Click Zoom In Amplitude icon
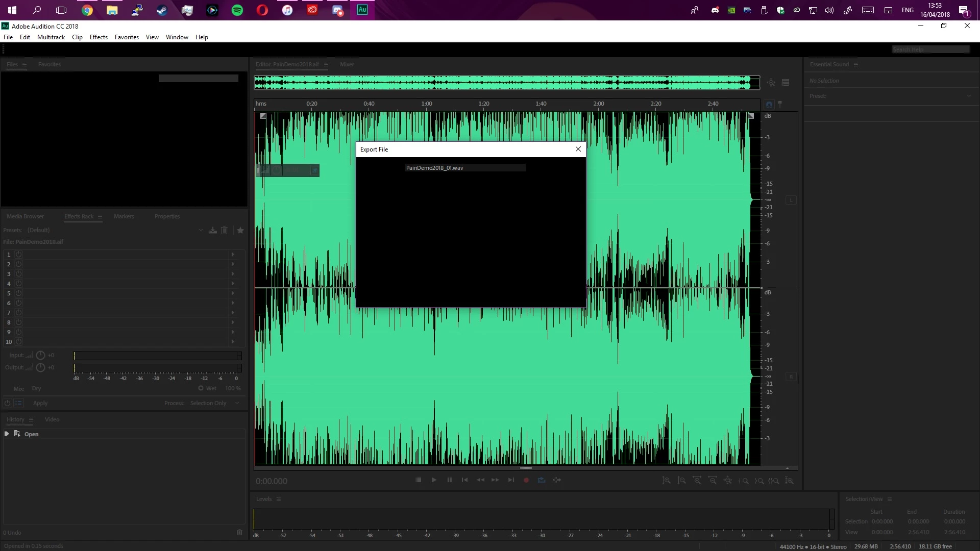The height and width of the screenshot is (551, 980). (666, 481)
